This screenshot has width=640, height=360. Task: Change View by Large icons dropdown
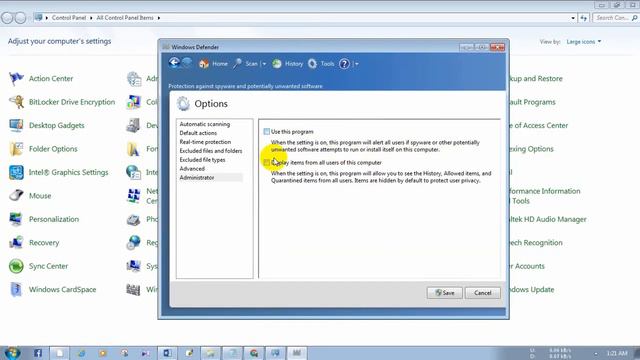pos(584,42)
